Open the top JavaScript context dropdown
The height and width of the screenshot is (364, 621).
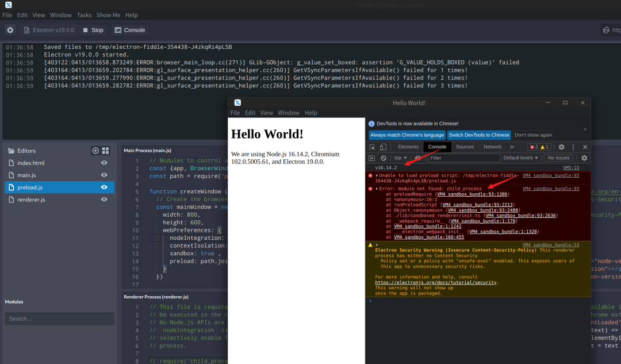click(x=400, y=158)
